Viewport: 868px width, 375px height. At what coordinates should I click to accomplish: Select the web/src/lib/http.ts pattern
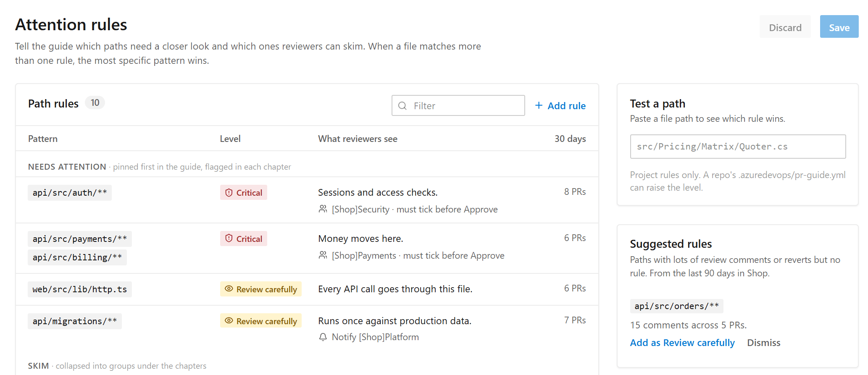pyautogui.click(x=80, y=289)
